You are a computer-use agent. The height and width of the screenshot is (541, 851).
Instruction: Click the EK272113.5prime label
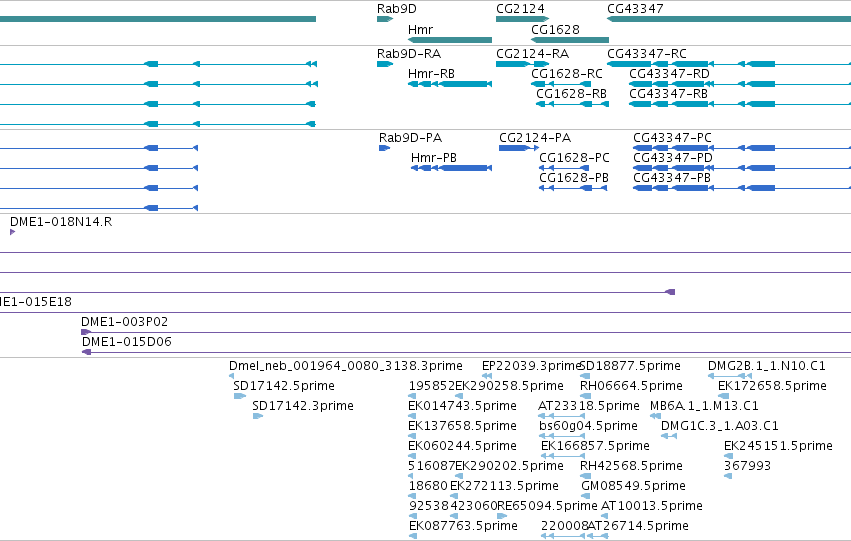click(x=504, y=486)
